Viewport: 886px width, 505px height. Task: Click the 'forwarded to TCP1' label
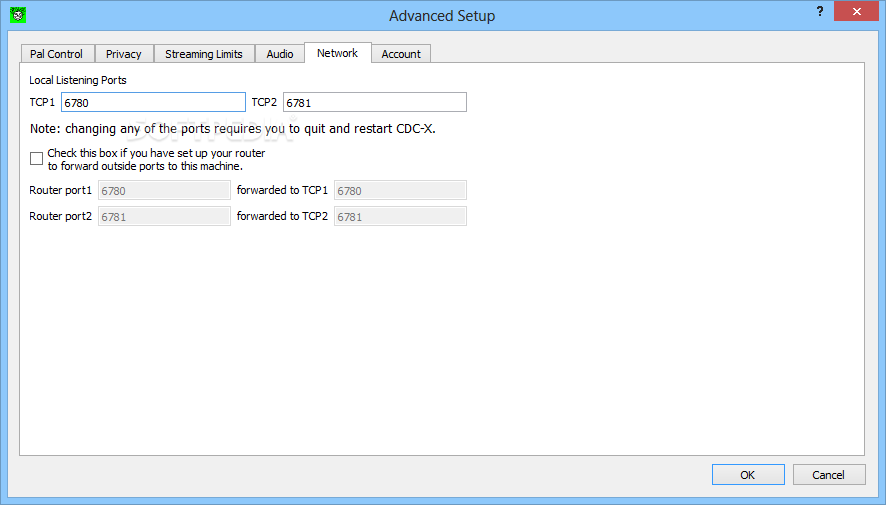pos(283,190)
